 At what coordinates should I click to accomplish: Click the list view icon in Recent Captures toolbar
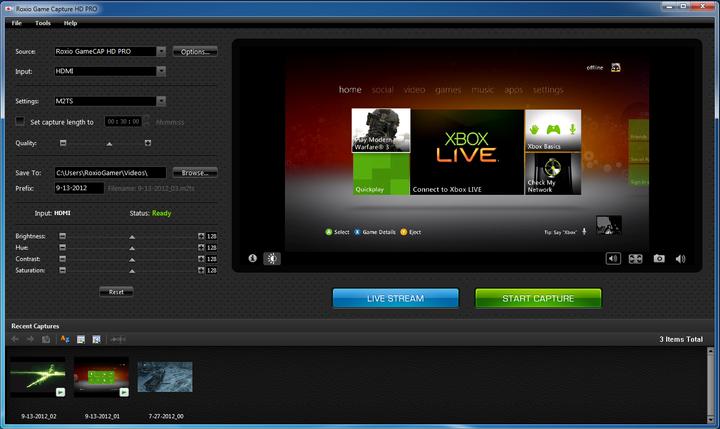tap(81, 339)
